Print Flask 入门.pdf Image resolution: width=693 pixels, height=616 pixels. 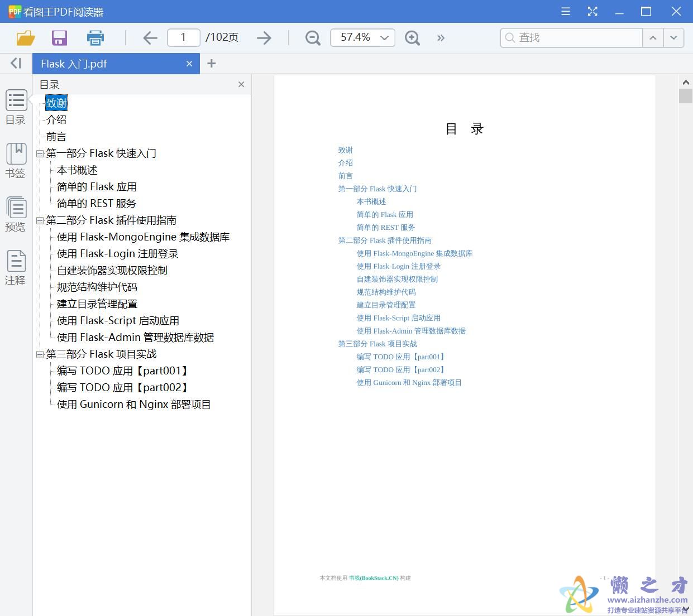[95, 37]
